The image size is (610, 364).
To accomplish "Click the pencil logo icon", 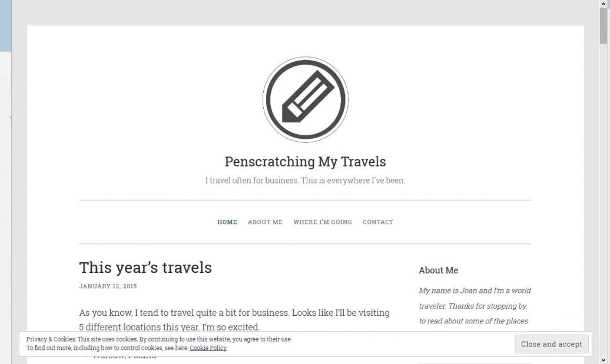I will point(305,99).
